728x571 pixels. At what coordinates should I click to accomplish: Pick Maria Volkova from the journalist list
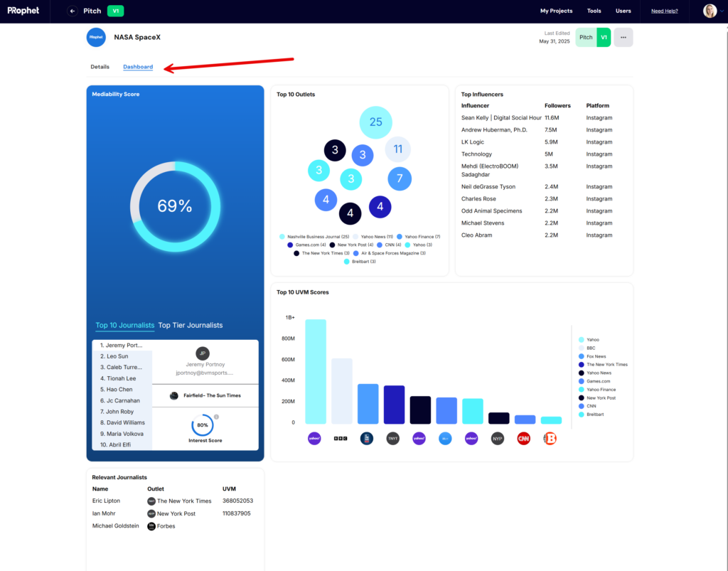coord(122,434)
